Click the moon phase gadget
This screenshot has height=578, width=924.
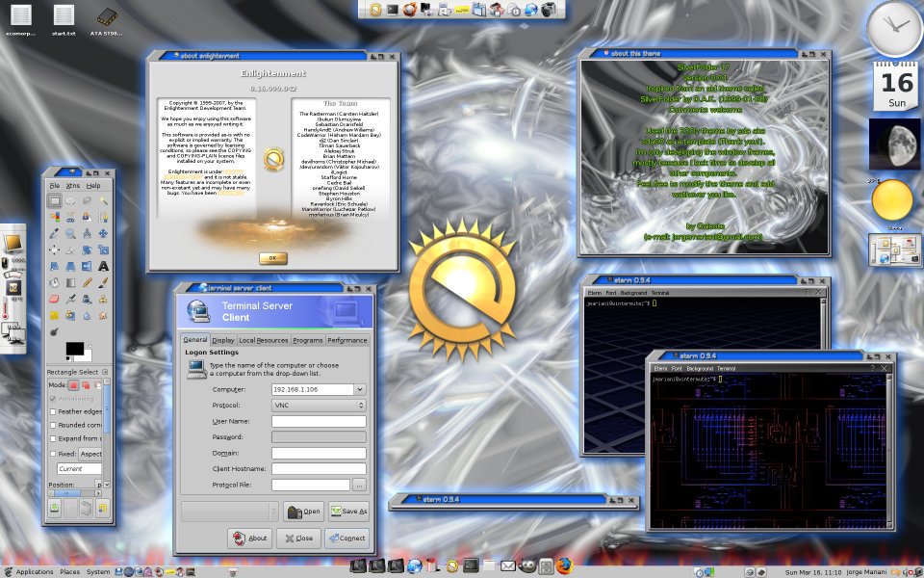click(894, 144)
